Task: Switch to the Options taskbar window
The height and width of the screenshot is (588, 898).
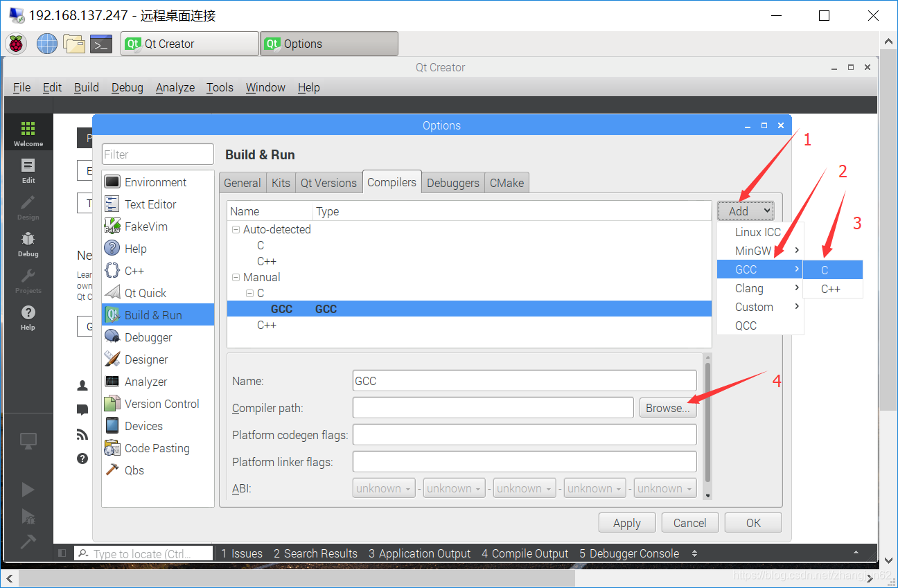Action: 329,44
